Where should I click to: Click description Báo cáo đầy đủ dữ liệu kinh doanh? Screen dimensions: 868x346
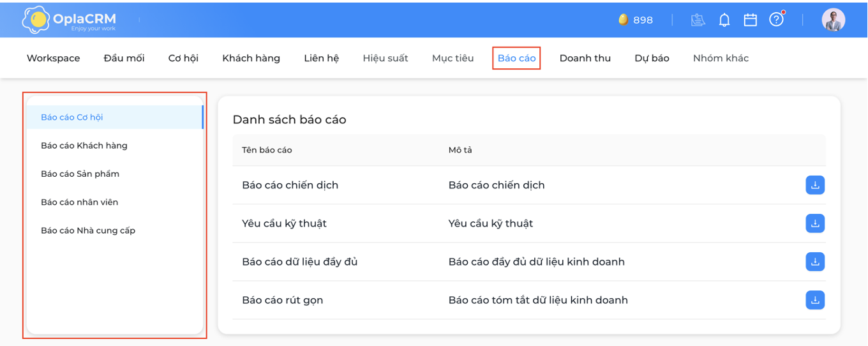point(537,262)
